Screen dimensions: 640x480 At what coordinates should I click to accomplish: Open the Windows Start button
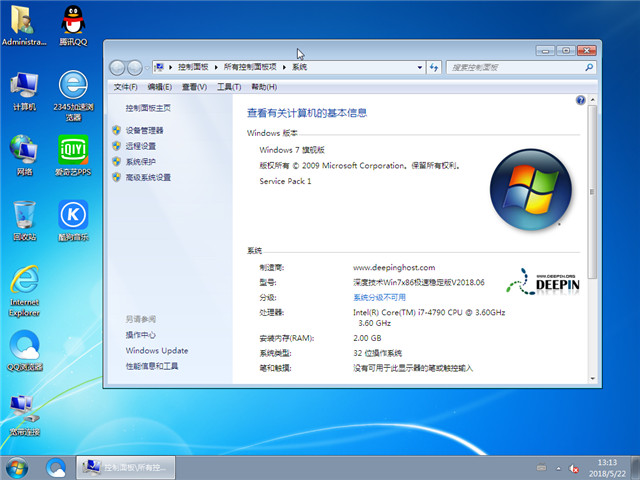(x=17, y=468)
